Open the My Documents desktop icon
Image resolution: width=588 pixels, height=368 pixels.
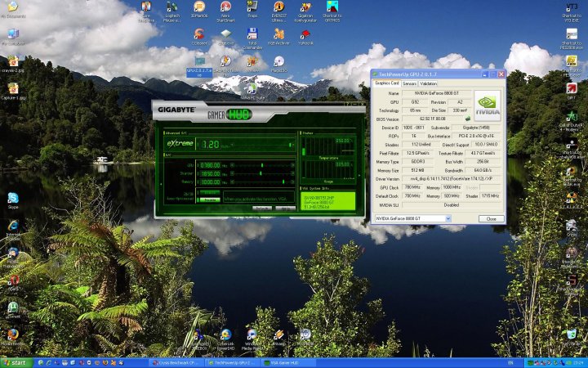[13, 7]
